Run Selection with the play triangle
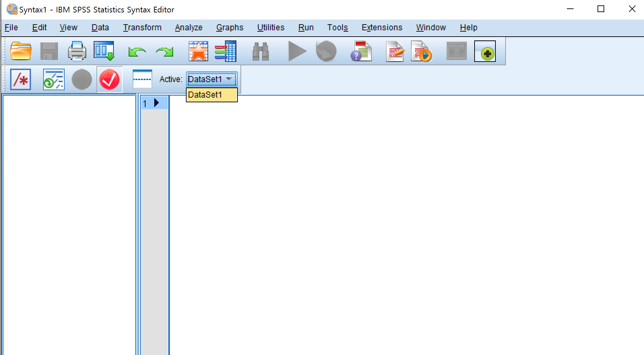644x355 pixels. pyautogui.click(x=297, y=51)
